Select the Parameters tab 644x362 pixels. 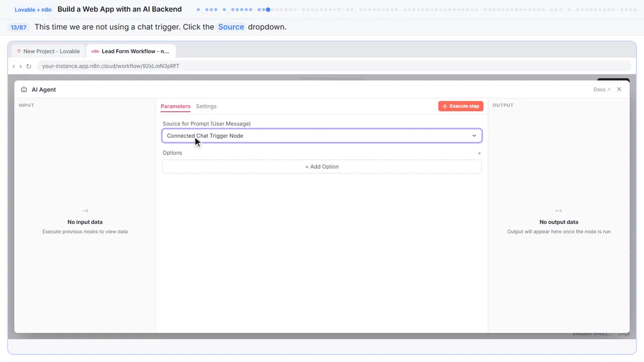click(x=176, y=106)
